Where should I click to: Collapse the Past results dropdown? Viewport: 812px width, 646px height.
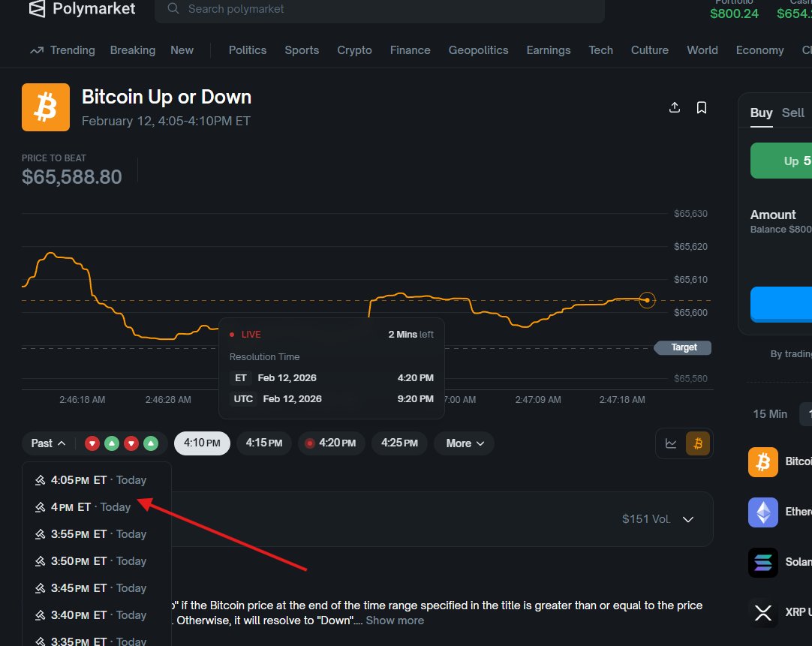point(48,443)
